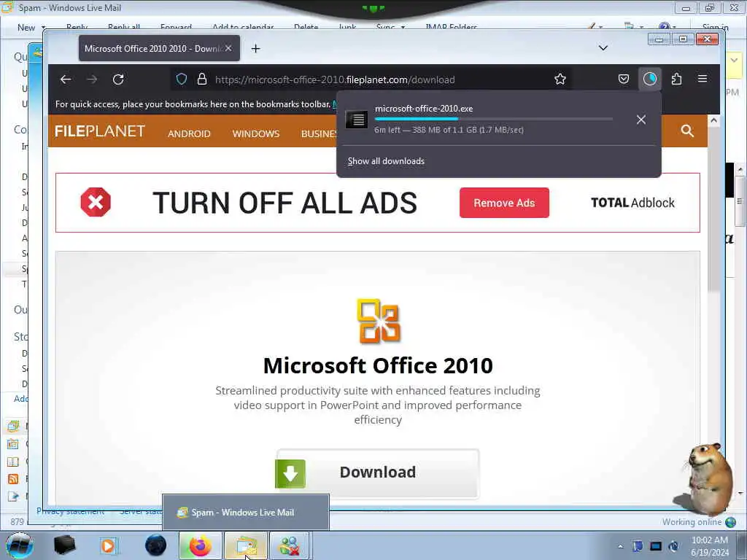Open the black box taskbar application
The width and height of the screenshot is (747, 560).
tap(64, 545)
